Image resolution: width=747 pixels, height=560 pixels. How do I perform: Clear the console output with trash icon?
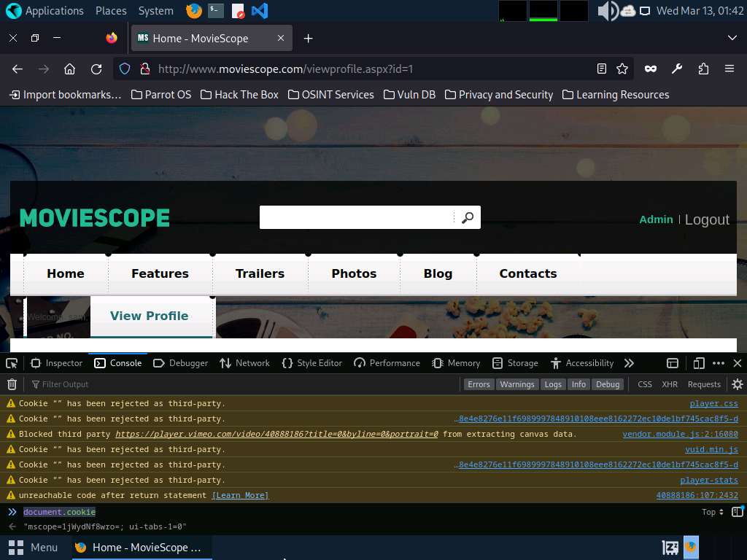[12, 384]
